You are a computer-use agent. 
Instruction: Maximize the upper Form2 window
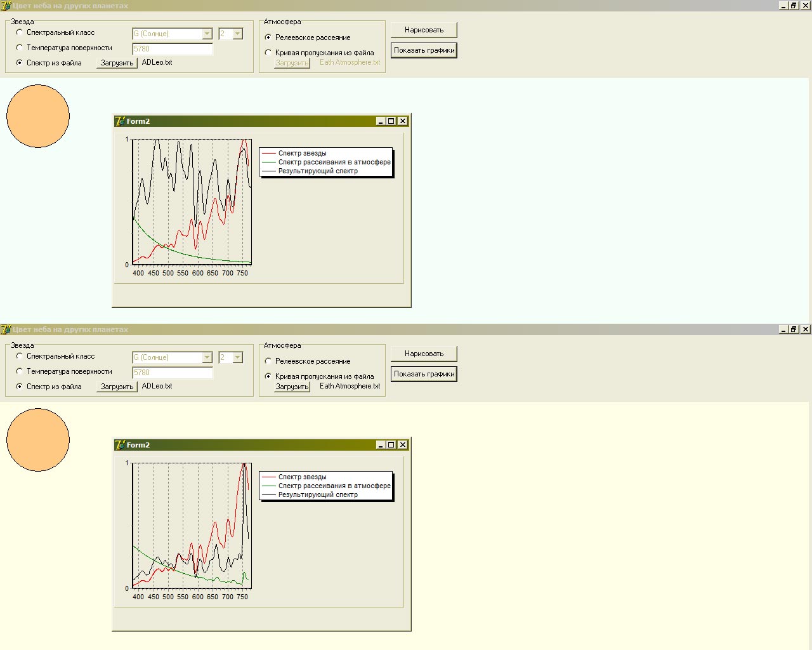(391, 121)
